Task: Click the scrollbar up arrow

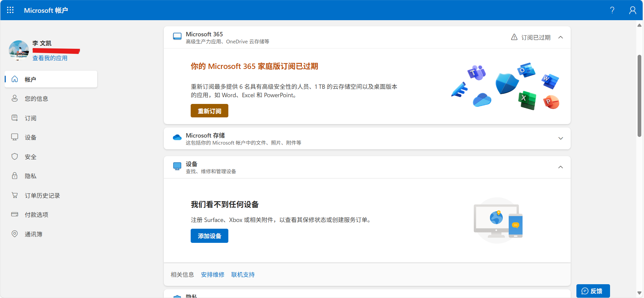Action: tap(639, 25)
